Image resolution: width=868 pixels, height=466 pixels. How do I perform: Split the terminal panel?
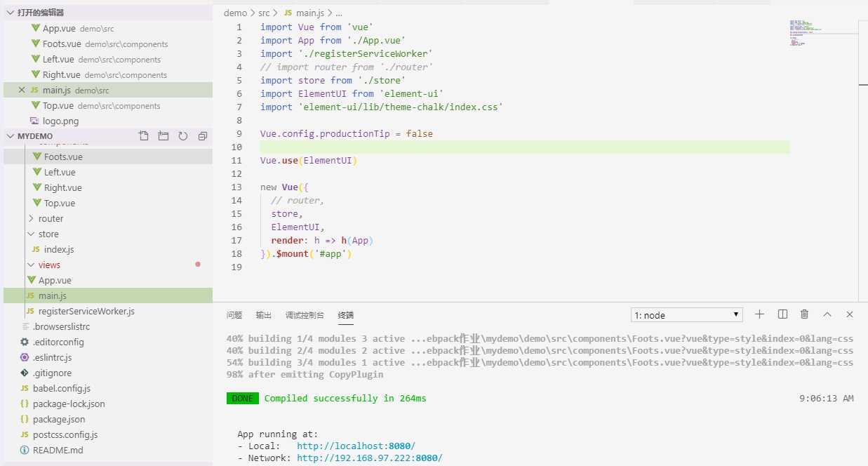tap(782, 314)
